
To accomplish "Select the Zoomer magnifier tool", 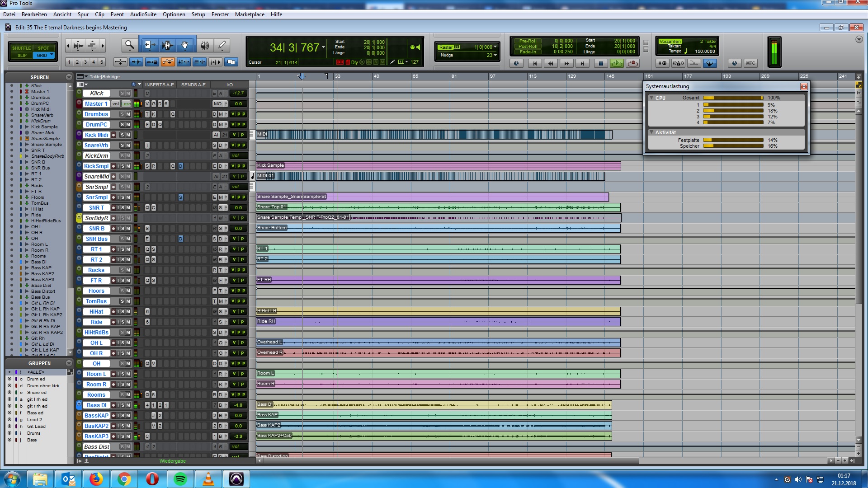I will pos(130,45).
